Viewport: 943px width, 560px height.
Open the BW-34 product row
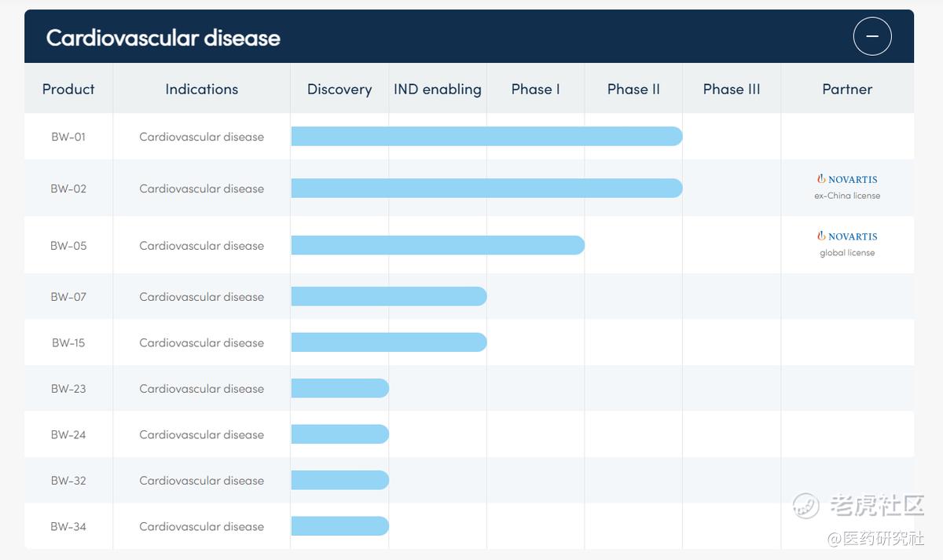click(x=469, y=526)
